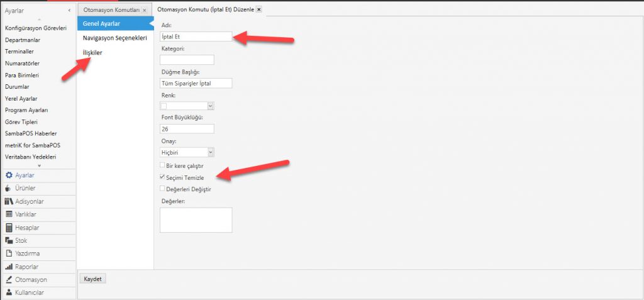Click the Düğme Başlığı text field

click(196, 83)
